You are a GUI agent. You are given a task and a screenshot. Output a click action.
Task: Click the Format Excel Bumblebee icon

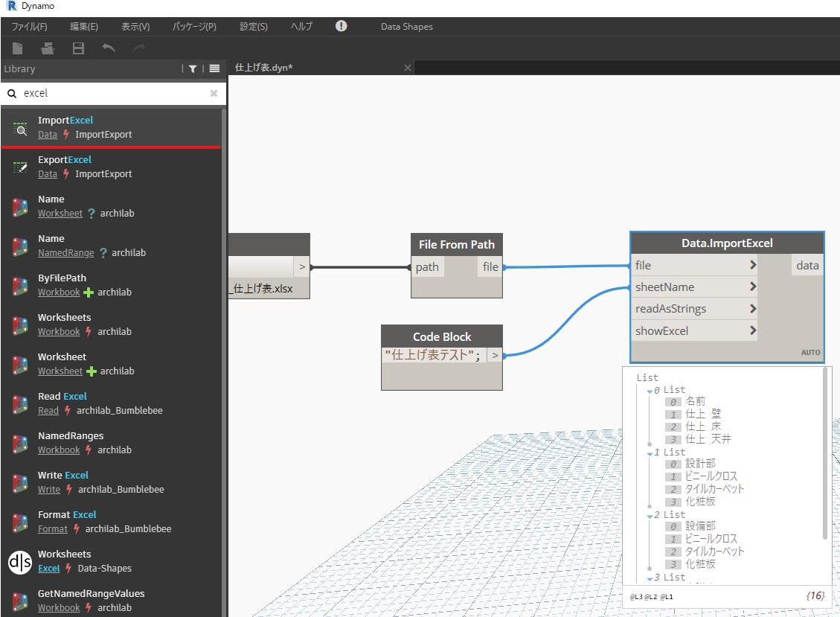(20, 522)
